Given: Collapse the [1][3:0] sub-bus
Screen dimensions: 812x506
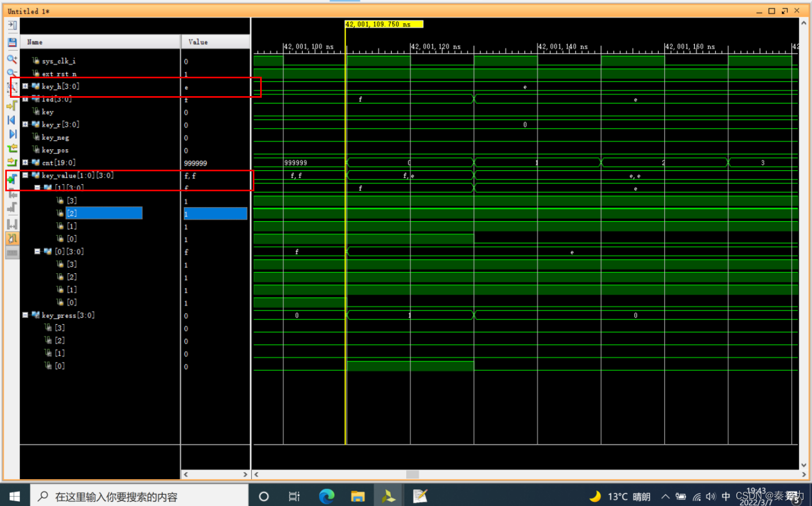Looking at the screenshot, I should [x=37, y=188].
